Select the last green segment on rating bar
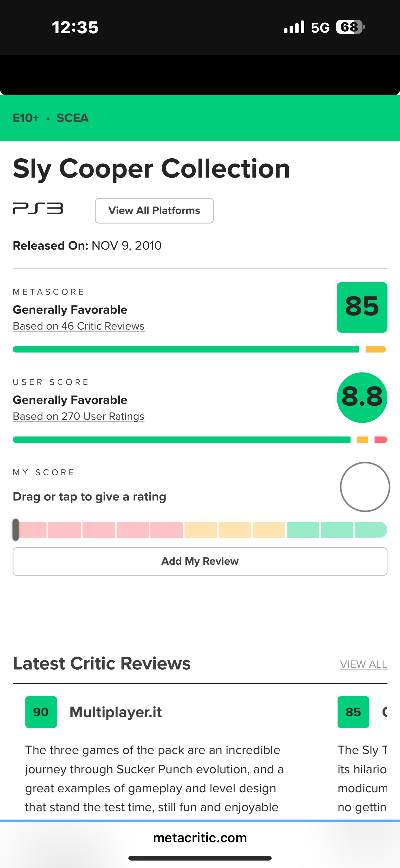Image resolution: width=400 pixels, height=868 pixels. click(x=370, y=529)
